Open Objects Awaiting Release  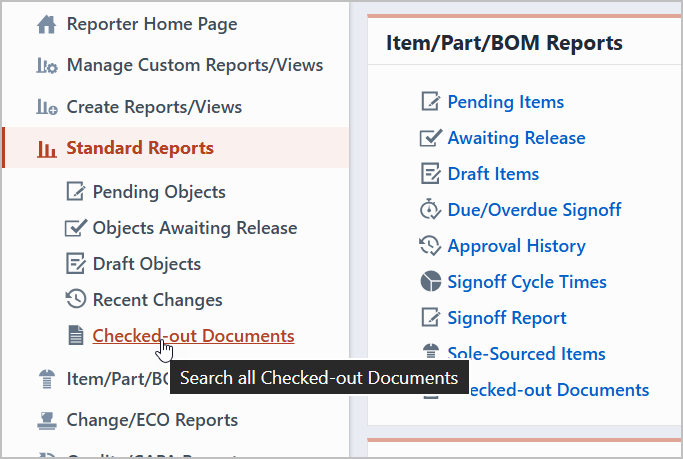coord(195,229)
